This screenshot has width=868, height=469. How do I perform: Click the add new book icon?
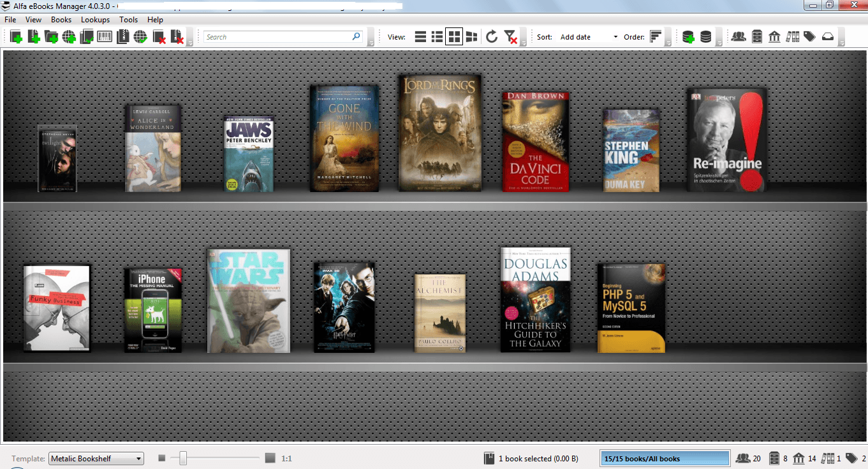tap(16, 37)
